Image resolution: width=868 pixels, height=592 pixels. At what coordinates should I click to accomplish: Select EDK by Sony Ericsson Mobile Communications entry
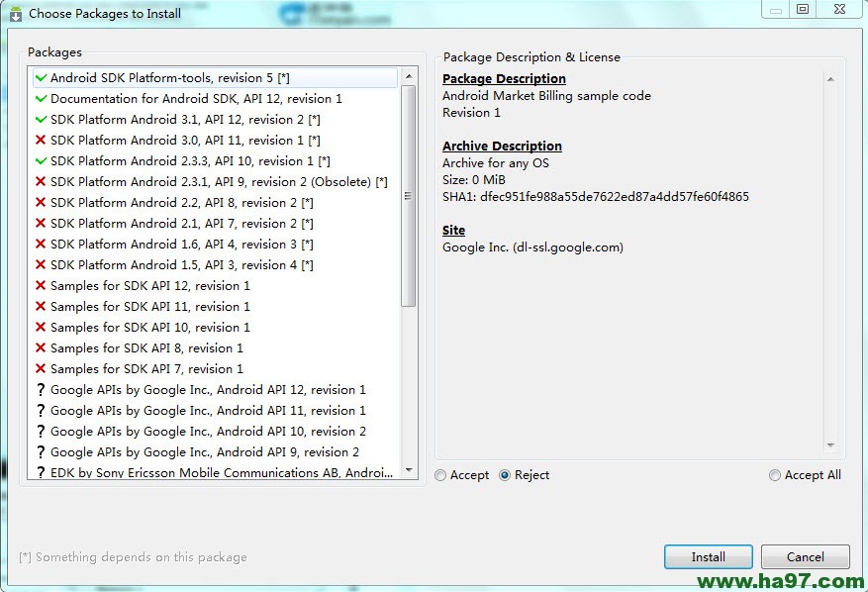point(221,473)
